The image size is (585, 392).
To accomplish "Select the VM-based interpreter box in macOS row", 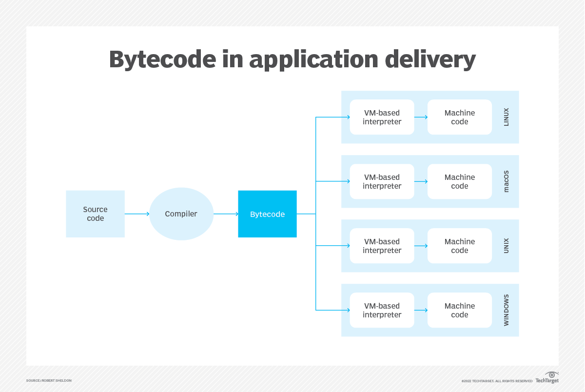I will (382, 181).
